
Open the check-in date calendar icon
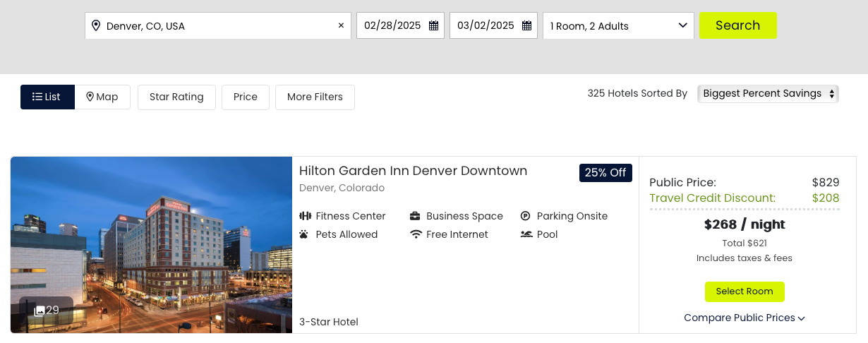[x=433, y=25]
